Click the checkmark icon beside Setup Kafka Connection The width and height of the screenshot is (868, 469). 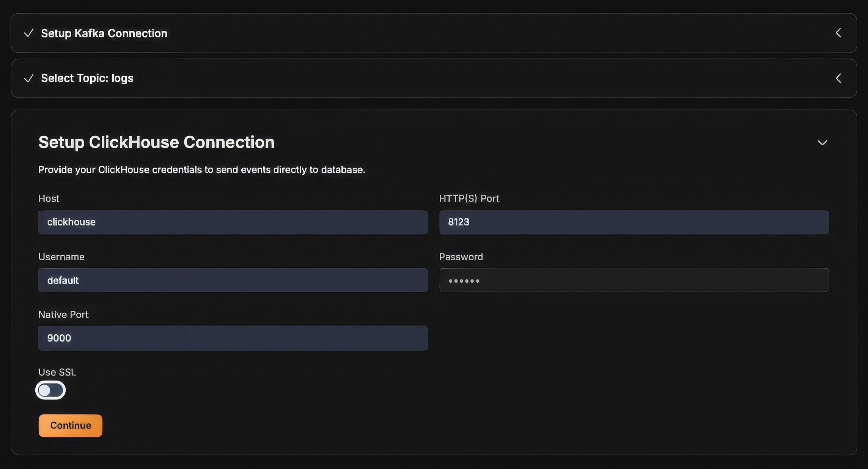point(28,33)
